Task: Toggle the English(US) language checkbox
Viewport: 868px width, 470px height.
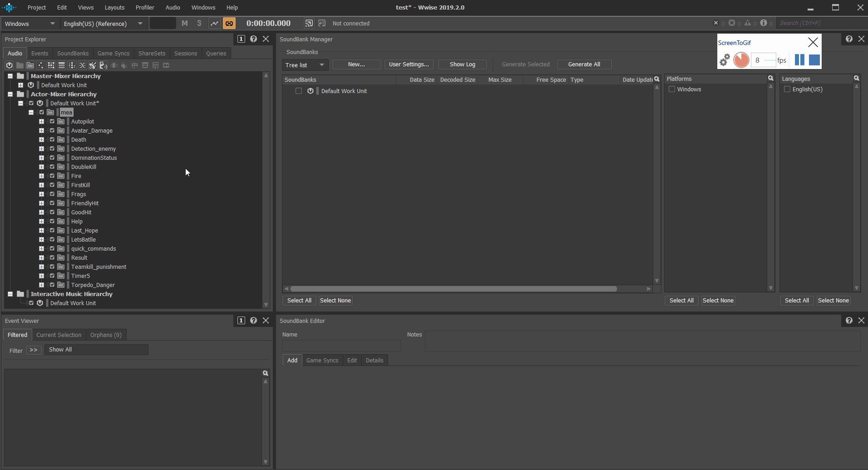Action: (x=787, y=89)
